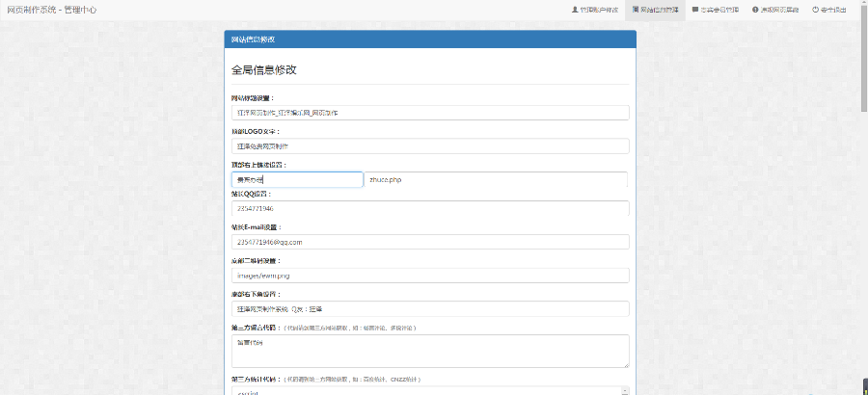Viewport: 868px width, 395px height.
Task: Open the 管理账户修改 menu item
Action: 598,10
